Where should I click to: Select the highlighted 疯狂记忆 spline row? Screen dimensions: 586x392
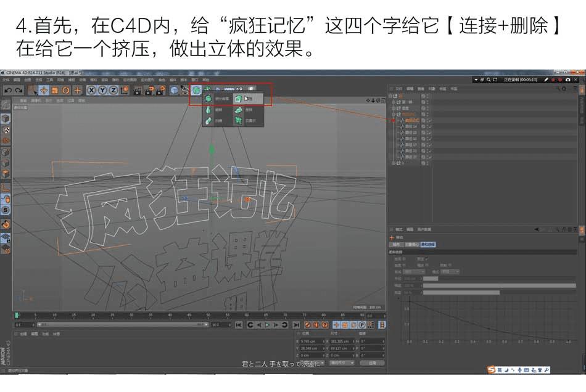pyautogui.click(x=412, y=120)
